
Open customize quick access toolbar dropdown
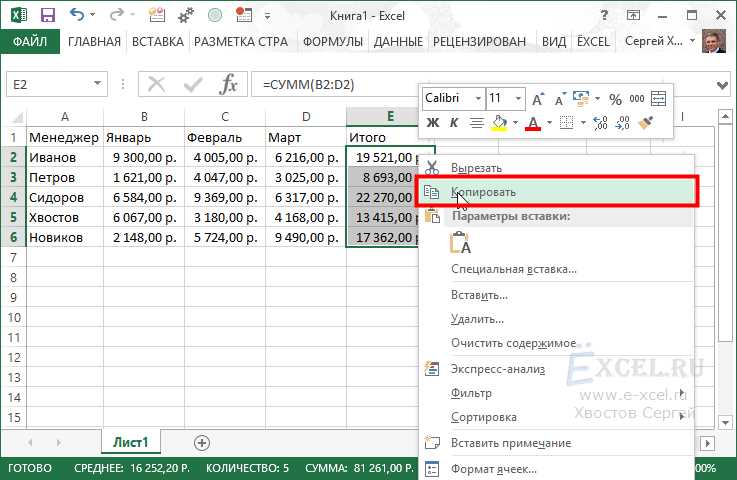pyautogui.click(x=267, y=16)
